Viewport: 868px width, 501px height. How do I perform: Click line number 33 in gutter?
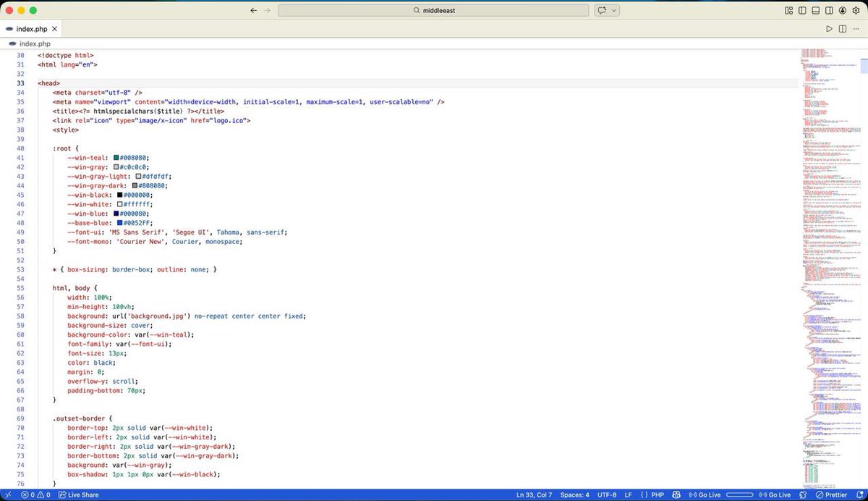point(20,83)
